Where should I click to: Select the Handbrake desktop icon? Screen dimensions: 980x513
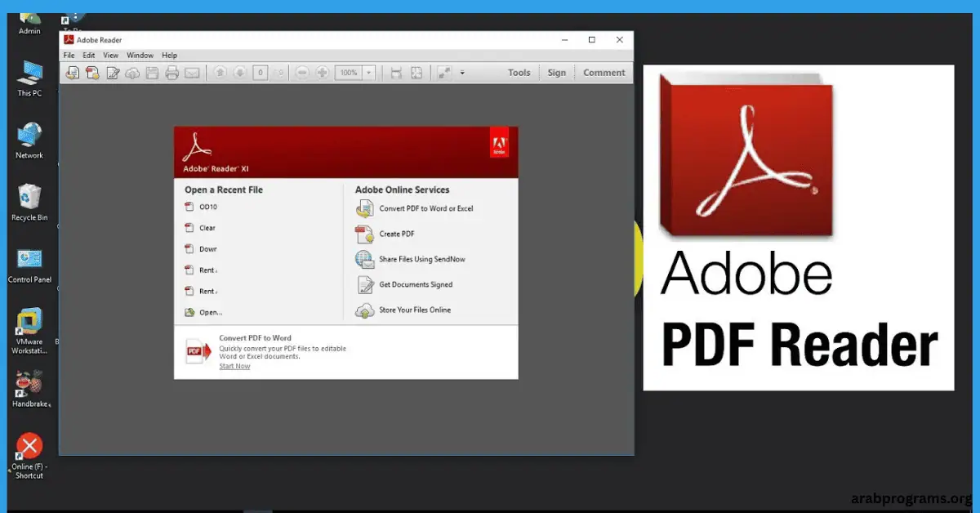[x=30, y=389]
